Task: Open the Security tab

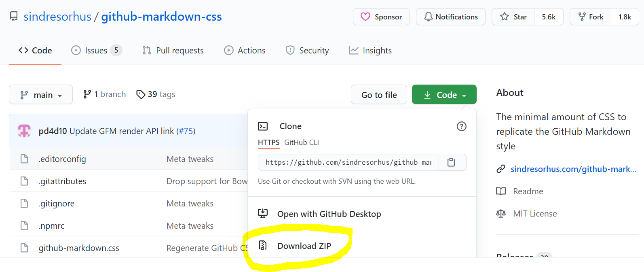Action: click(x=307, y=51)
